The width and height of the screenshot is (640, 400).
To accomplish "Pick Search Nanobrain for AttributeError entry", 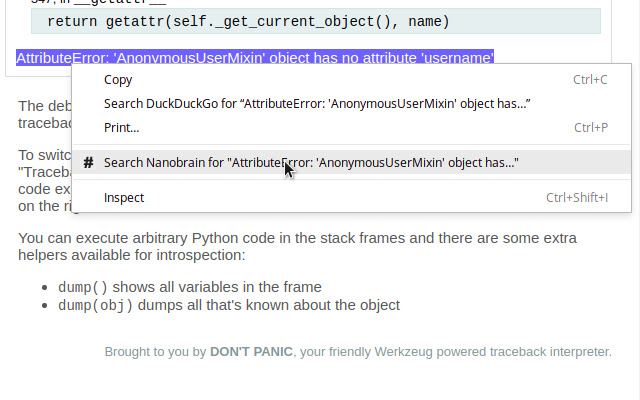I will tap(311, 162).
